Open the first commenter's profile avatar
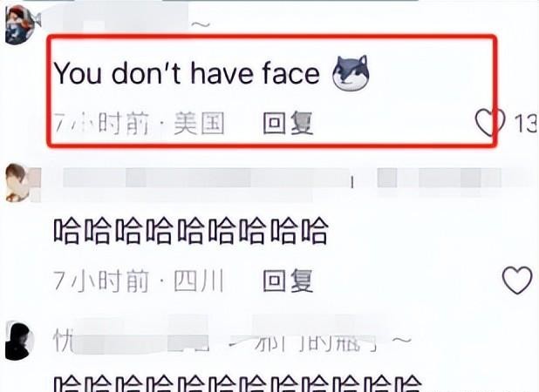 pos(21,26)
